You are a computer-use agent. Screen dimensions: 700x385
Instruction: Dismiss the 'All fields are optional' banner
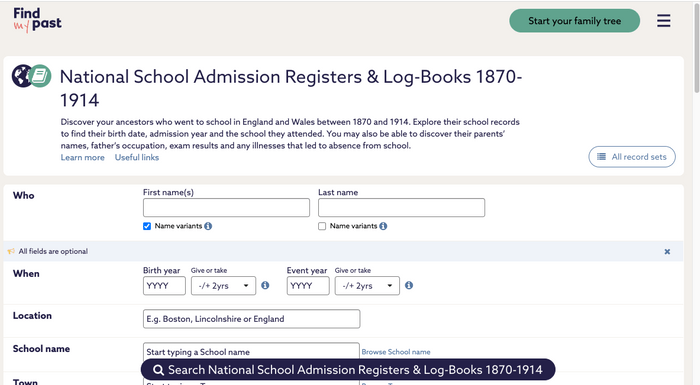tap(667, 251)
